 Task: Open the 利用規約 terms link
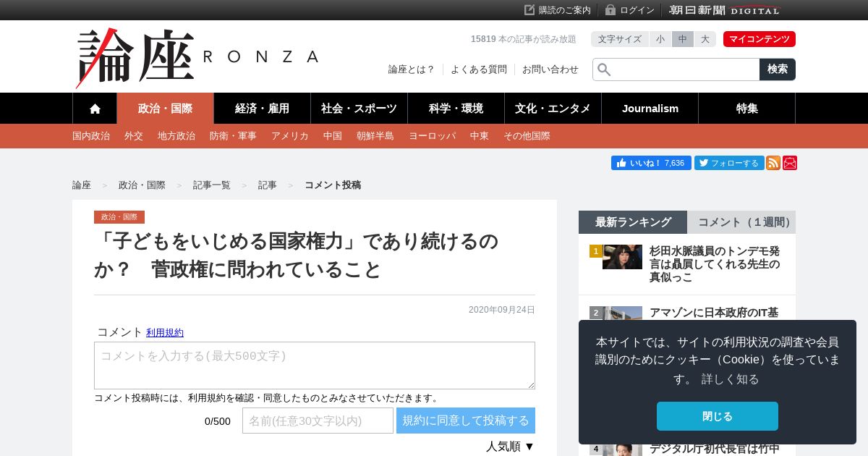point(165,333)
